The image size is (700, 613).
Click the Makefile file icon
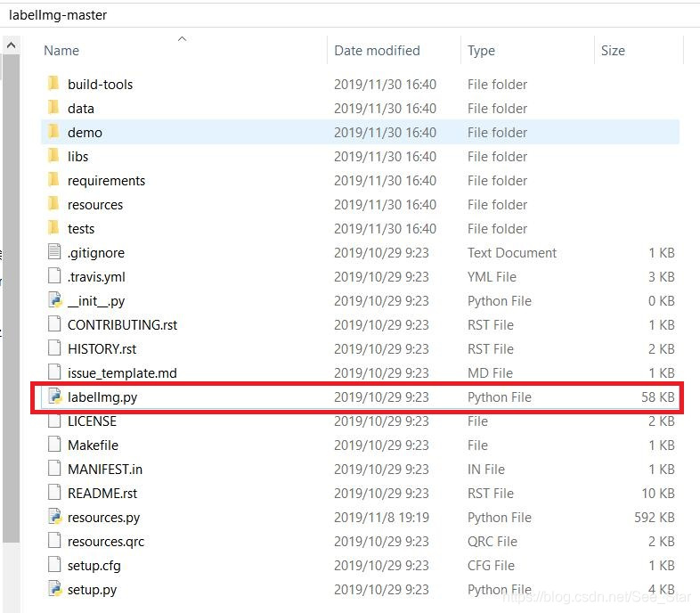point(54,444)
